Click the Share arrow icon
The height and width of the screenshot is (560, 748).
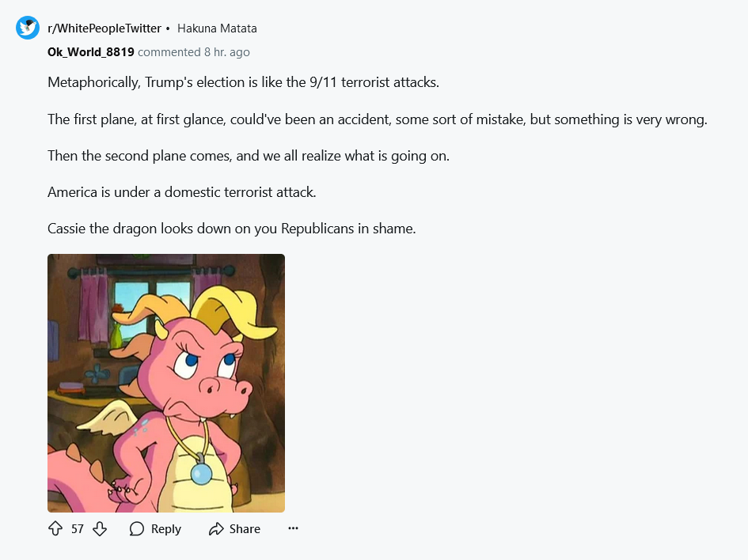coord(216,529)
